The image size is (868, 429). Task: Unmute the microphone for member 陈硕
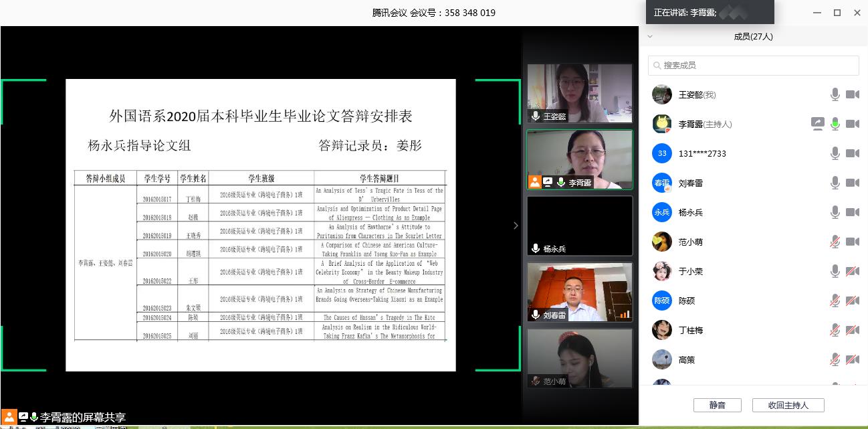click(835, 301)
